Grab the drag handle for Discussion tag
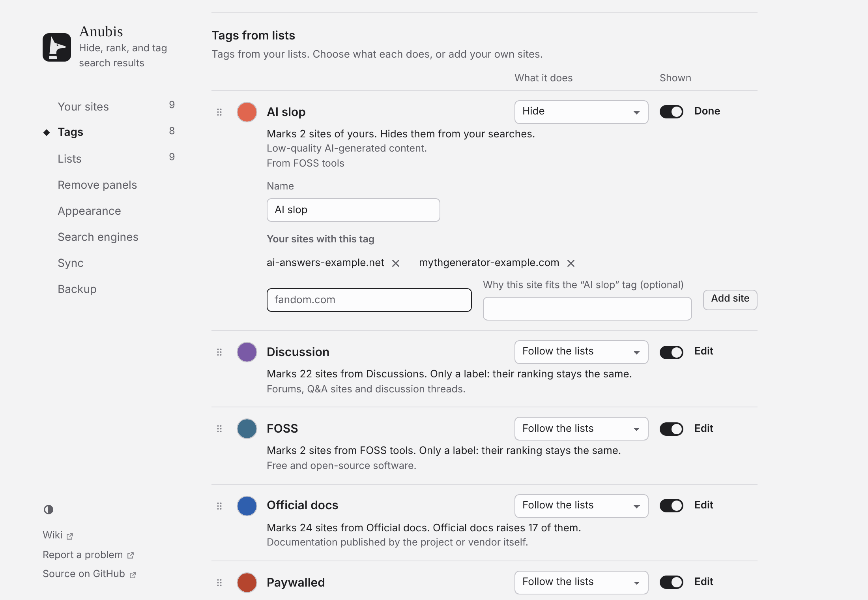This screenshot has height=600, width=868. 219,352
